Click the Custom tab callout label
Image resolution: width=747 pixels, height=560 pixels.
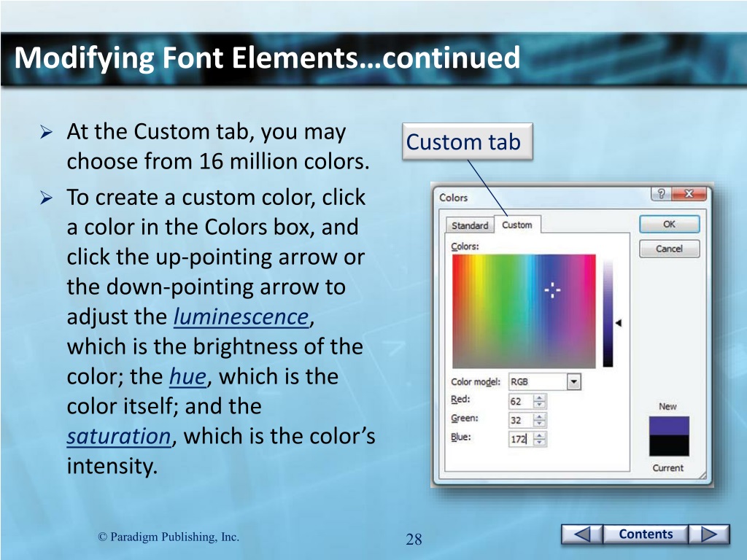click(x=468, y=142)
